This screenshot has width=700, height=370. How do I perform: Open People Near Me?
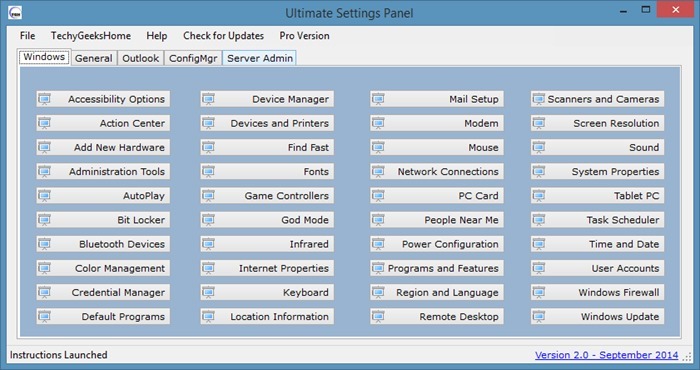pos(437,220)
